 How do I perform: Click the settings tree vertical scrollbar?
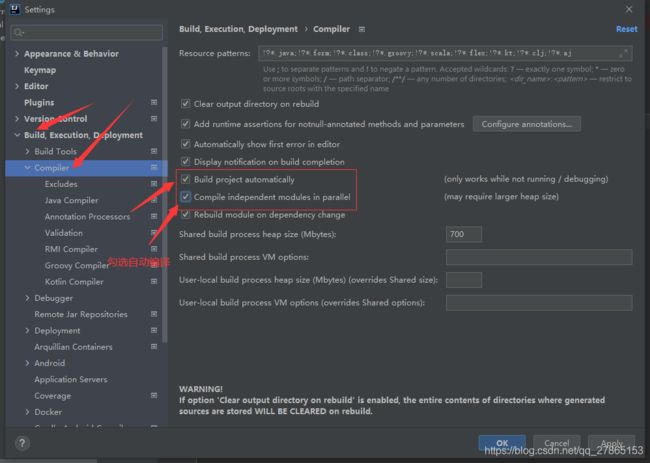(x=165, y=195)
